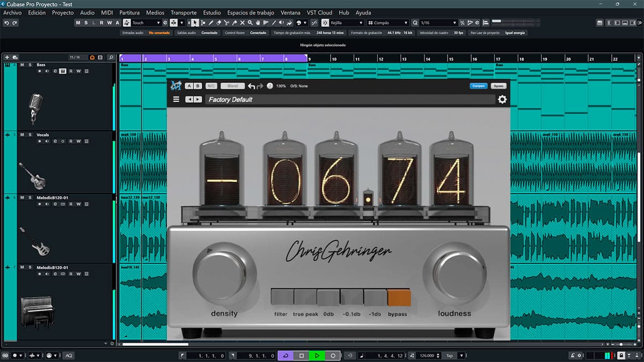This screenshot has width=644, height=362.
Task: Toggle global Read R automation button
Action: point(102,23)
